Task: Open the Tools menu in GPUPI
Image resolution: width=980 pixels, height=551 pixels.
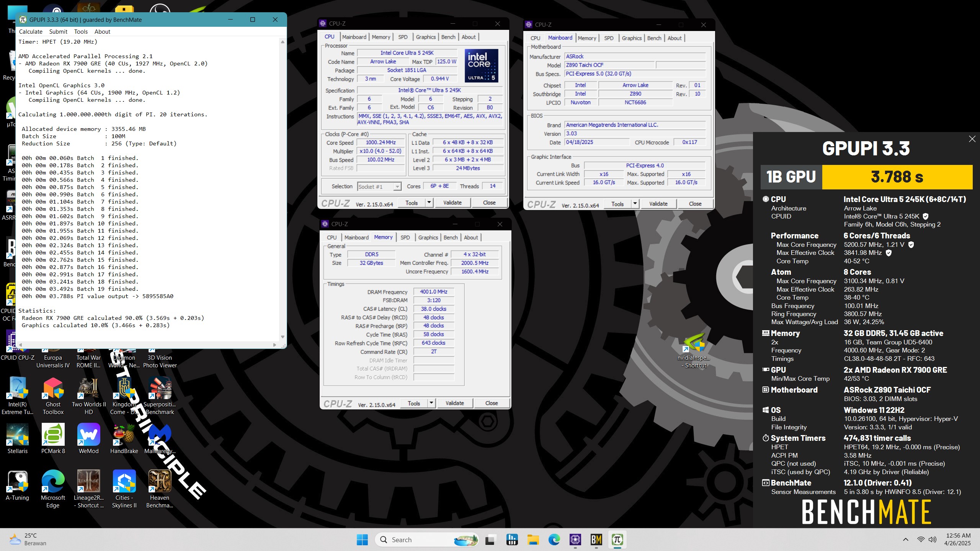Action: [x=81, y=32]
